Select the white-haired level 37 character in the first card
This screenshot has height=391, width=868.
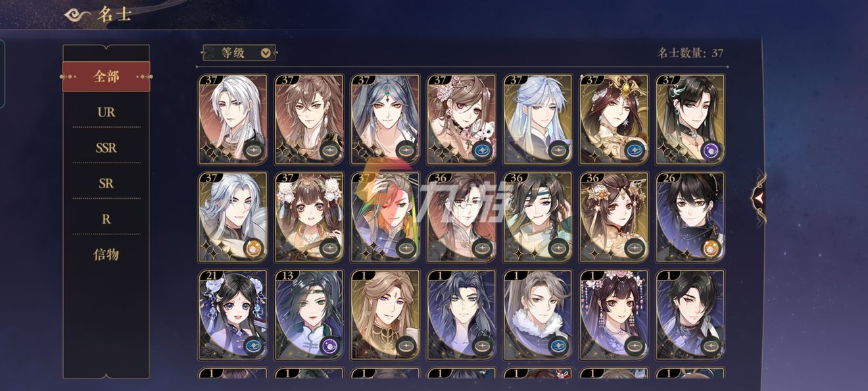233,119
